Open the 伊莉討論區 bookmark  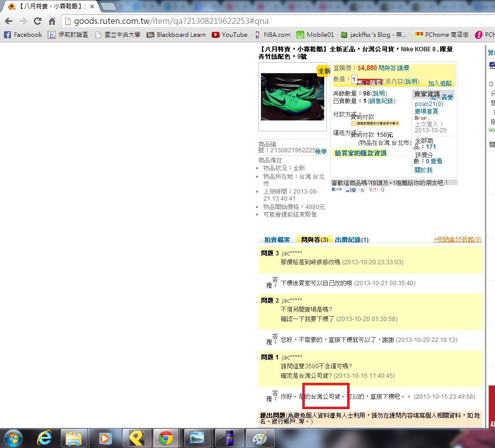[68, 35]
